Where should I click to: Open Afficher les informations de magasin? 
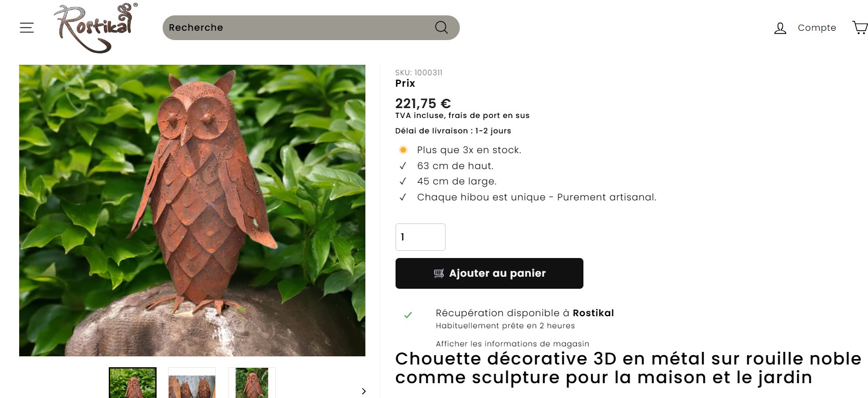pos(513,344)
